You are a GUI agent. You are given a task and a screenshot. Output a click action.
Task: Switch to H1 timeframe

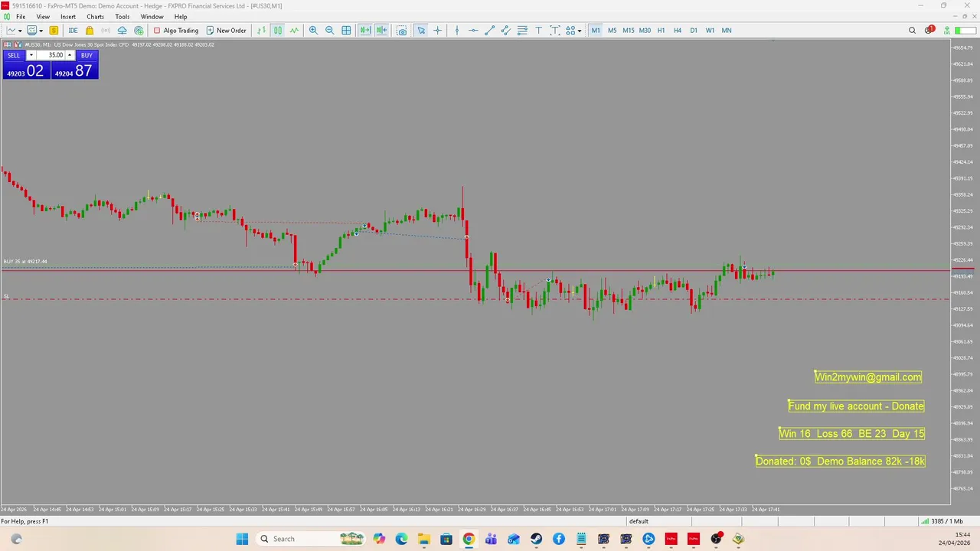pyautogui.click(x=661, y=31)
